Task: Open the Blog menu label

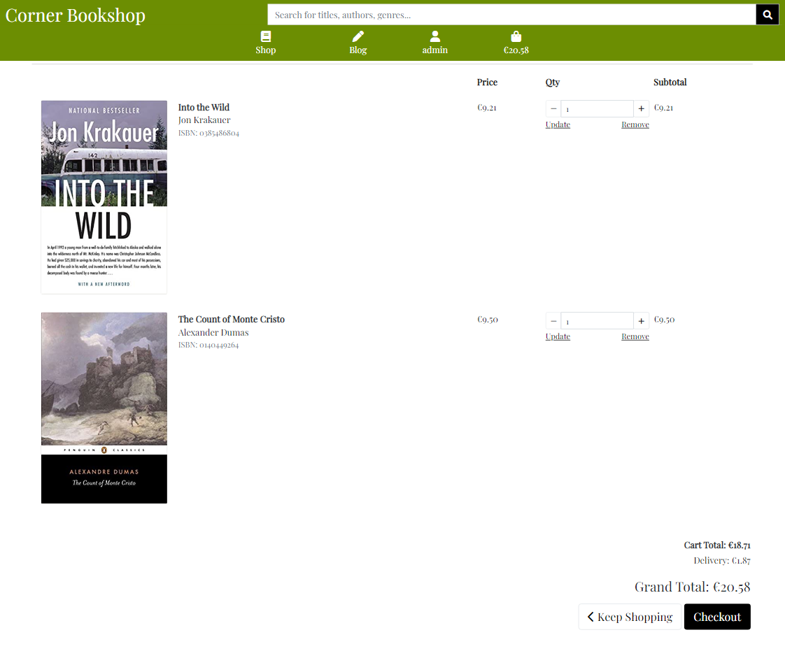Action: coord(358,50)
